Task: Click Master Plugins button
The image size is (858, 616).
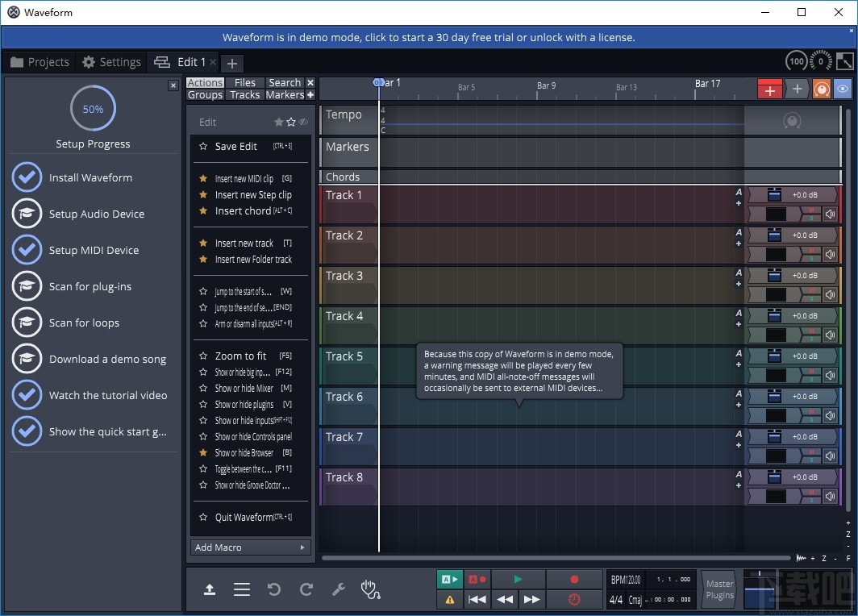Action: click(x=719, y=589)
